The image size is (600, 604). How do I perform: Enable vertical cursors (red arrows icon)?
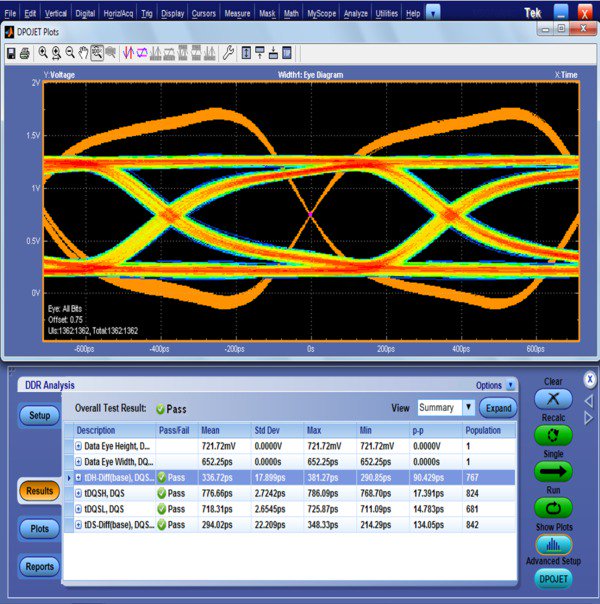(x=128, y=53)
